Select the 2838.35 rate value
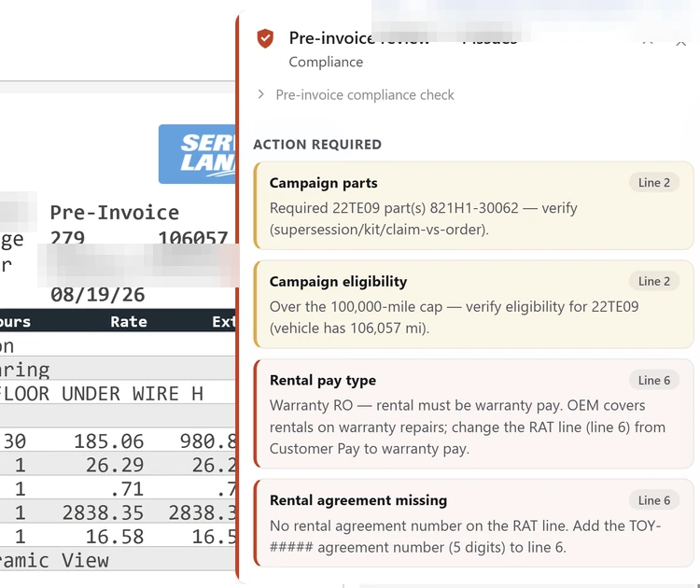The width and height of the screenshot is (700, 588). [103, 512]
